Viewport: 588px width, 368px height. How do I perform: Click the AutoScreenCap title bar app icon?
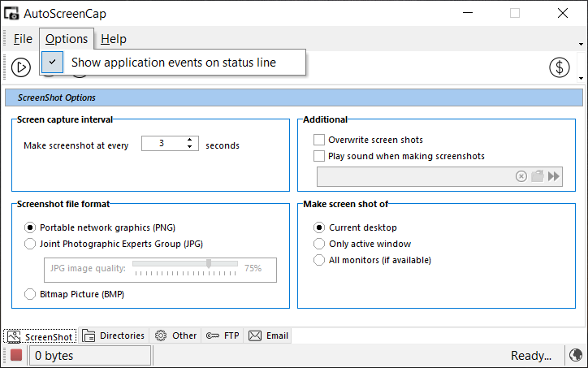click(11, 14)
